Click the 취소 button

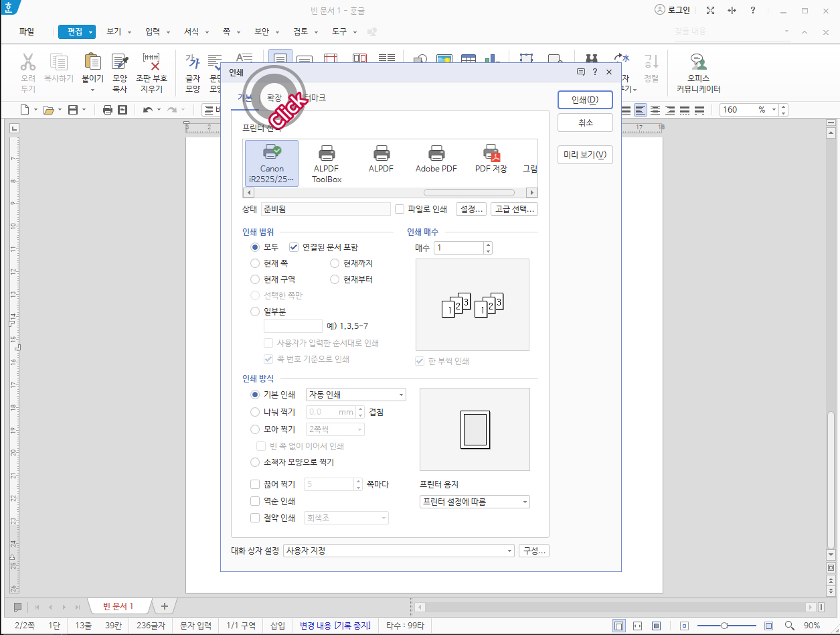(x=585, y=123)
